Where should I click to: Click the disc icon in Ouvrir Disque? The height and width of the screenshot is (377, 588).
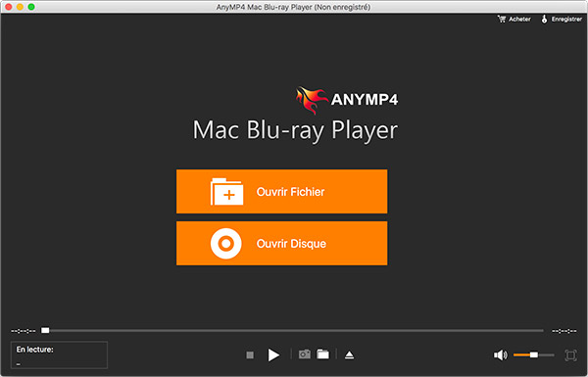[226, 244]
